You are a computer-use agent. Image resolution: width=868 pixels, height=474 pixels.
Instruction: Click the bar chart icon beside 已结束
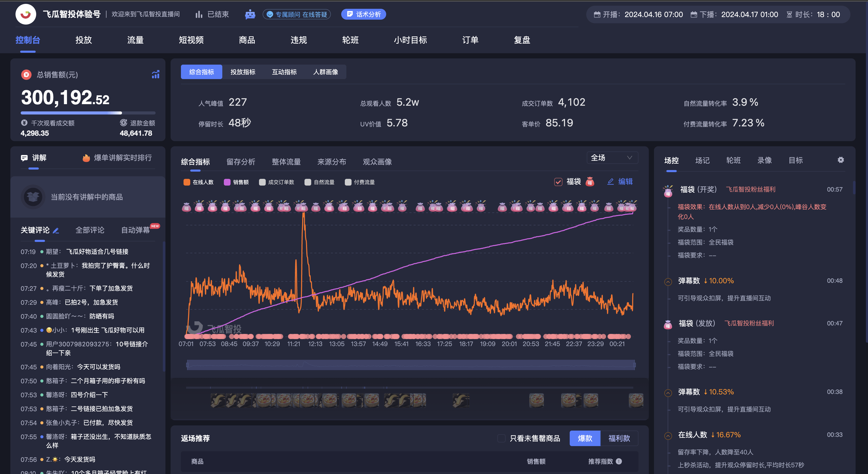199,14
